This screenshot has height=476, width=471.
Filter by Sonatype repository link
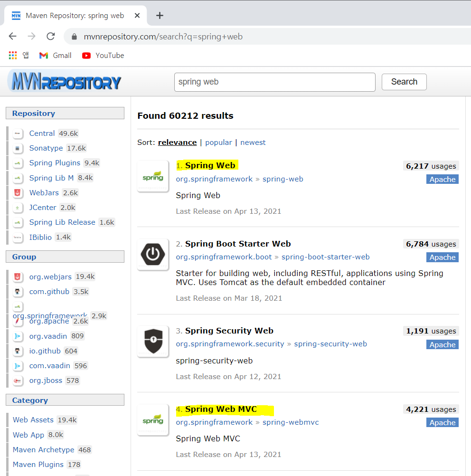click(46, 148)
